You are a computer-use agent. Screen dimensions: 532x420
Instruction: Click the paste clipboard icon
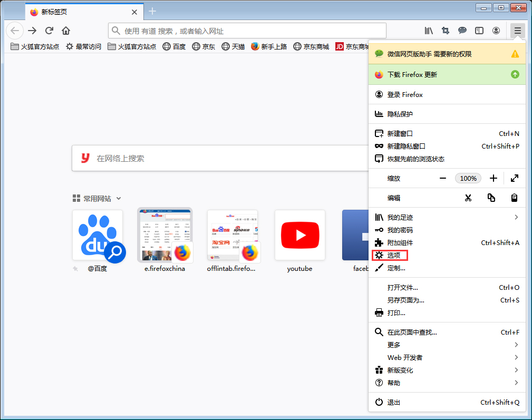click(514, 198)
